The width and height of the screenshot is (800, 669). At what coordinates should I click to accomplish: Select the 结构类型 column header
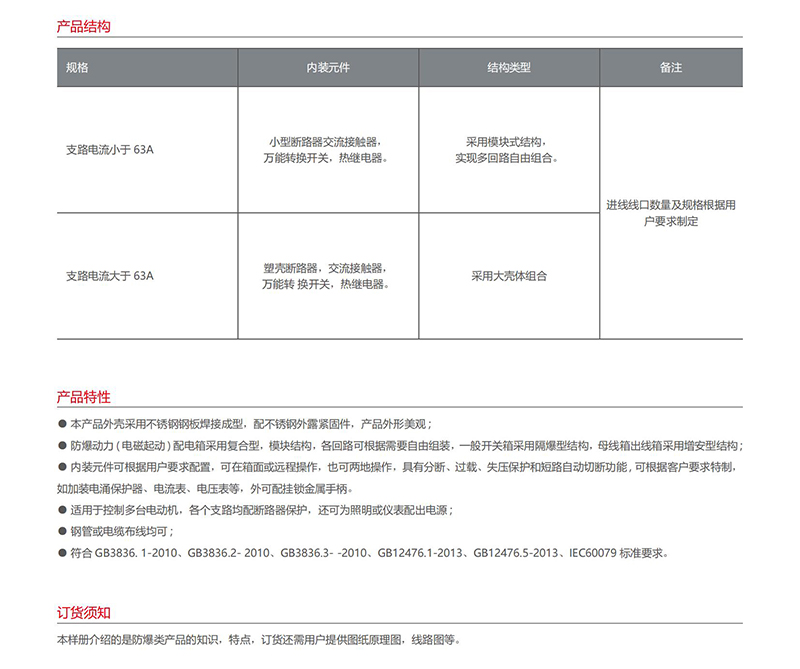[508, 68]
